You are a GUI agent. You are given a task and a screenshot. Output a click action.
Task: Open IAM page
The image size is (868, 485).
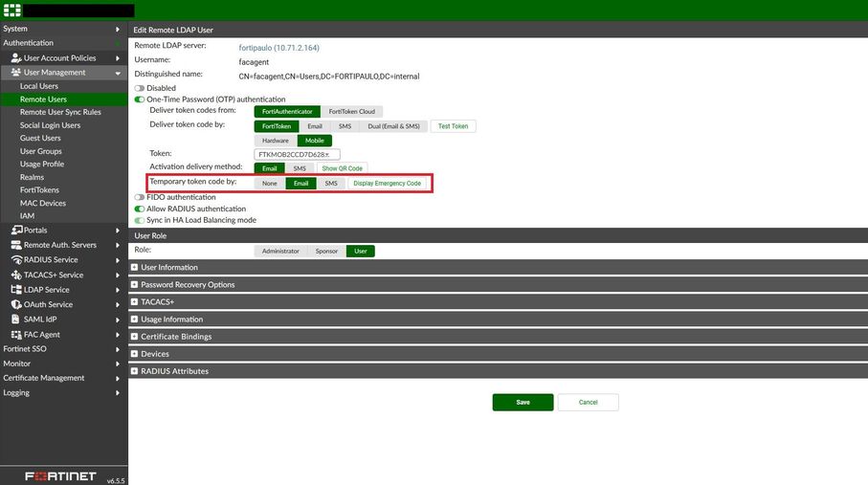[27, 216]
